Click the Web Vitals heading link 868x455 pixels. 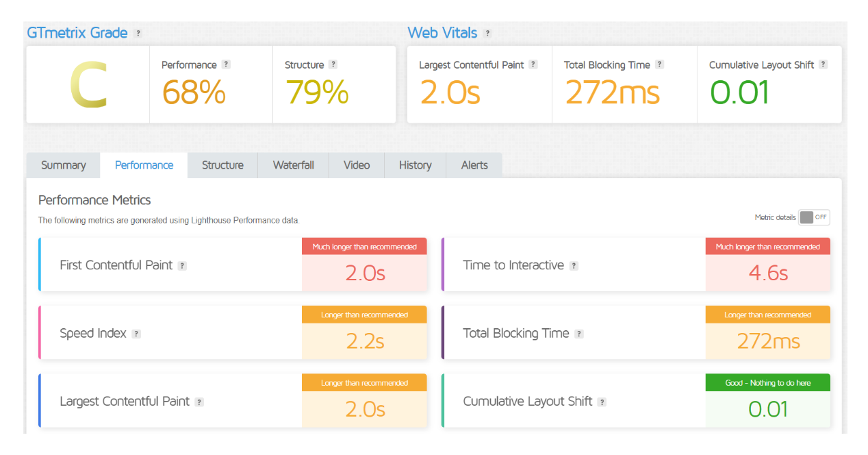click(442, 32)
